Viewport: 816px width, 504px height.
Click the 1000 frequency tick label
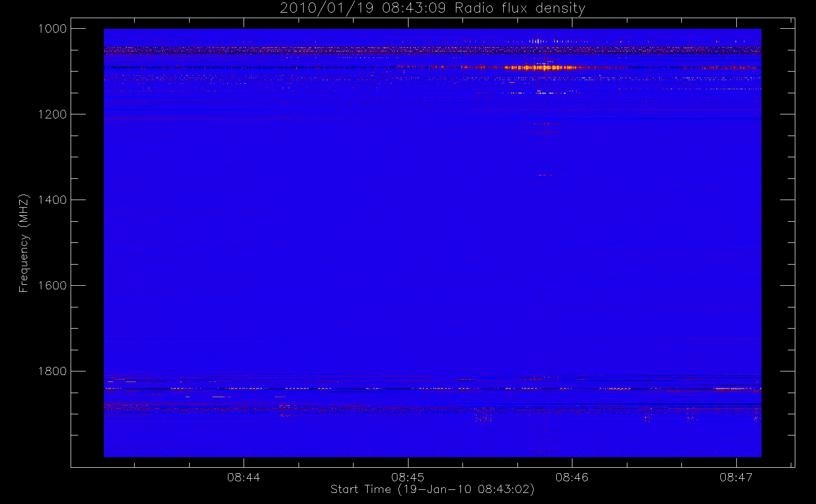[52, 29]
